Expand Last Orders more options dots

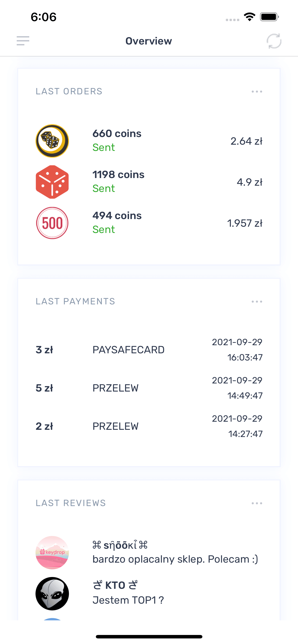(x=257, y=92)
